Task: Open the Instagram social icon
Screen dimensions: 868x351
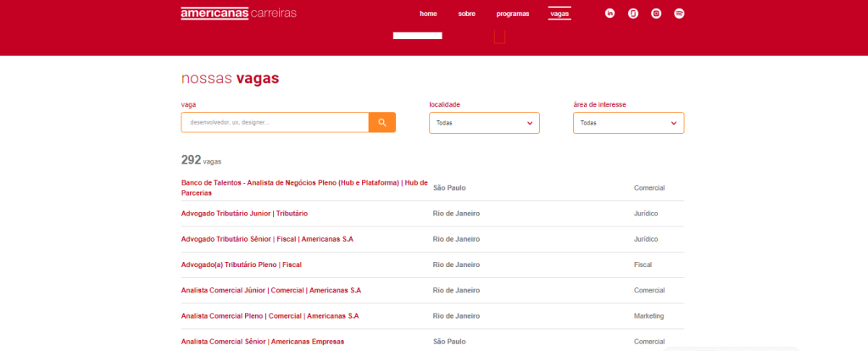Action: tap(656, 14)
